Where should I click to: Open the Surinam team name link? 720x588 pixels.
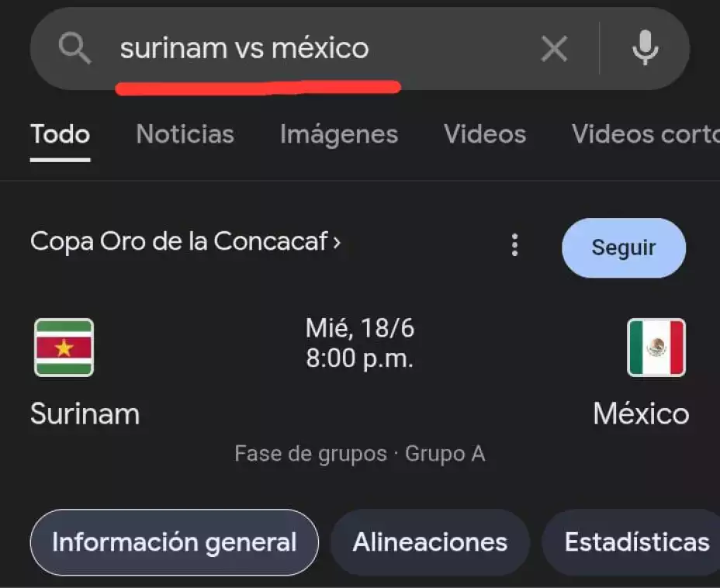tap(85, 413)
